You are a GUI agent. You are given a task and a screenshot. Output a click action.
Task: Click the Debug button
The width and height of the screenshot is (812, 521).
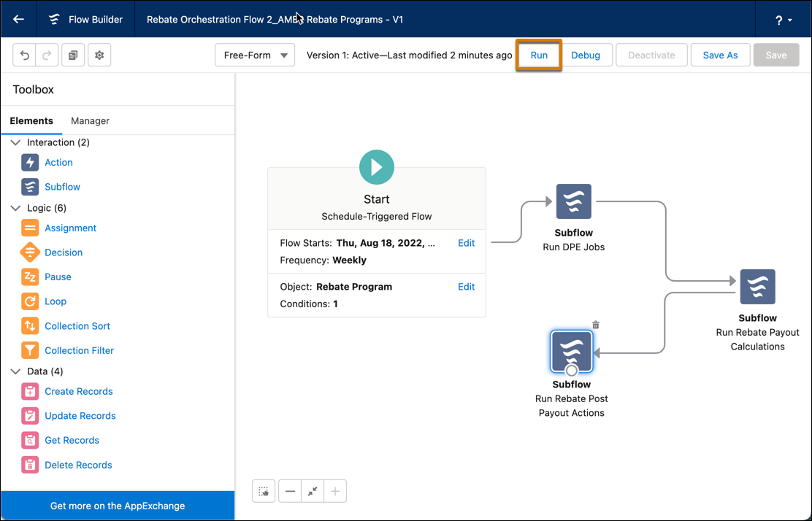tap(586, 55)
